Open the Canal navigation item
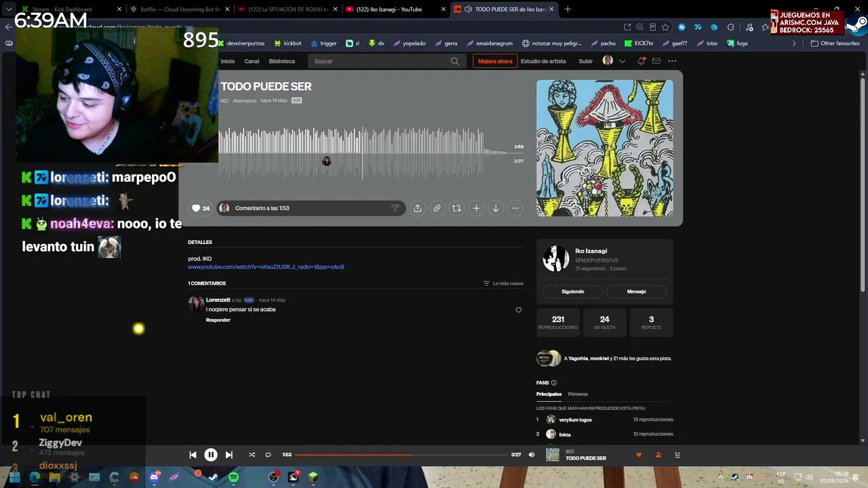868x488 pixels. click(252, 61)
